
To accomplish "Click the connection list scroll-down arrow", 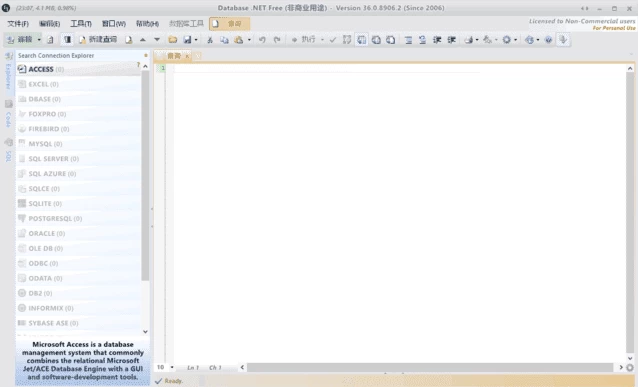I will (145, 332).
